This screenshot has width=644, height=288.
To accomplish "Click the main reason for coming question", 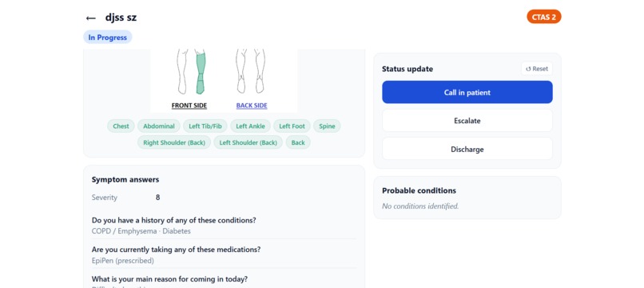I will (x=169, y=279).
